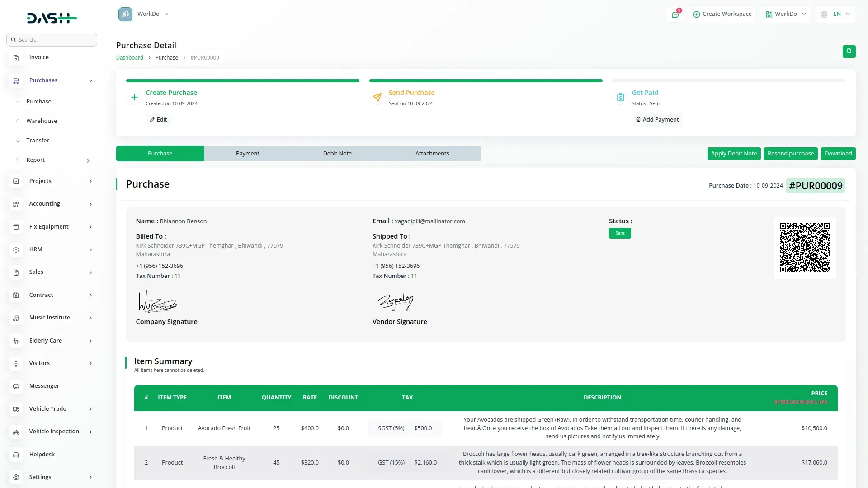Collapse the Purchases sidebar menu
The image size is (868, 488).
(90, 80)
